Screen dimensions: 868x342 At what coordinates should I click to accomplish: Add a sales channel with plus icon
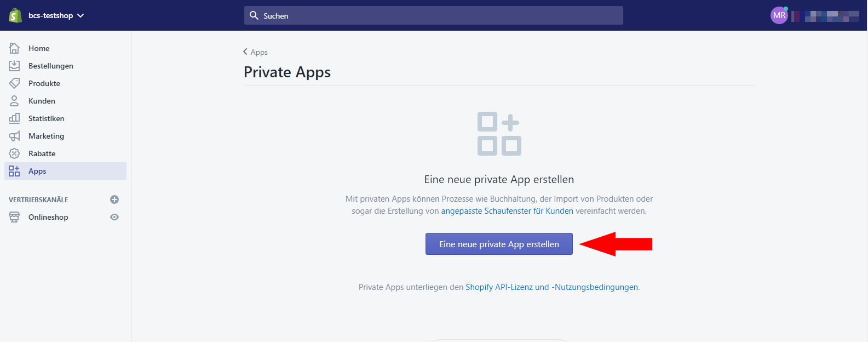(x=114, y=200)
